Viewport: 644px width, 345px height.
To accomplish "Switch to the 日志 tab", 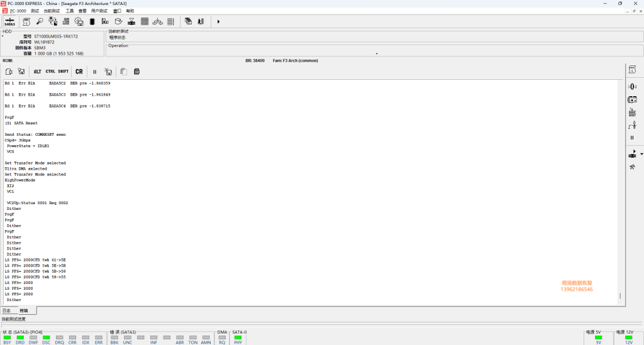I will point(6,310).
